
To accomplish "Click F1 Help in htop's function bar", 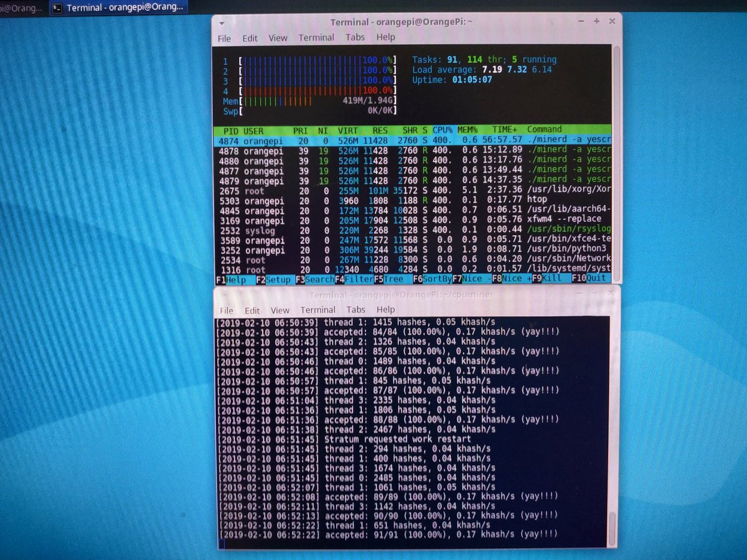I will point(232,279).
